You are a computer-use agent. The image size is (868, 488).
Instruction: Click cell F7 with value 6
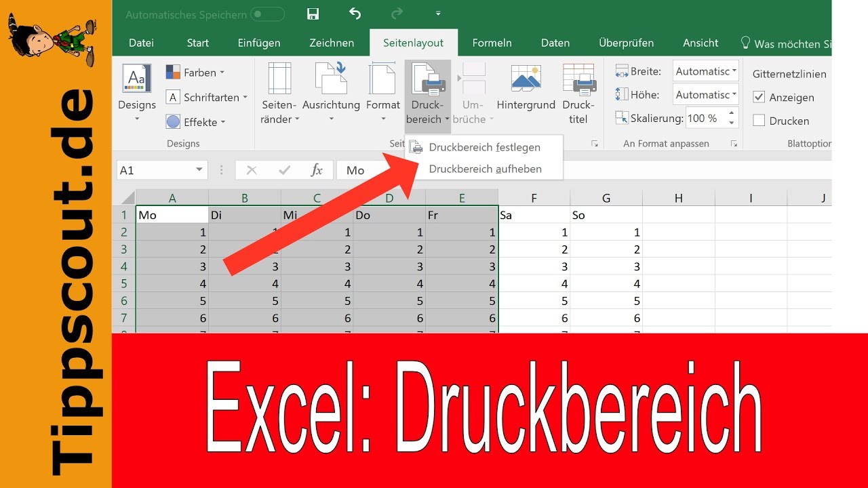click(x=534, y=318)
